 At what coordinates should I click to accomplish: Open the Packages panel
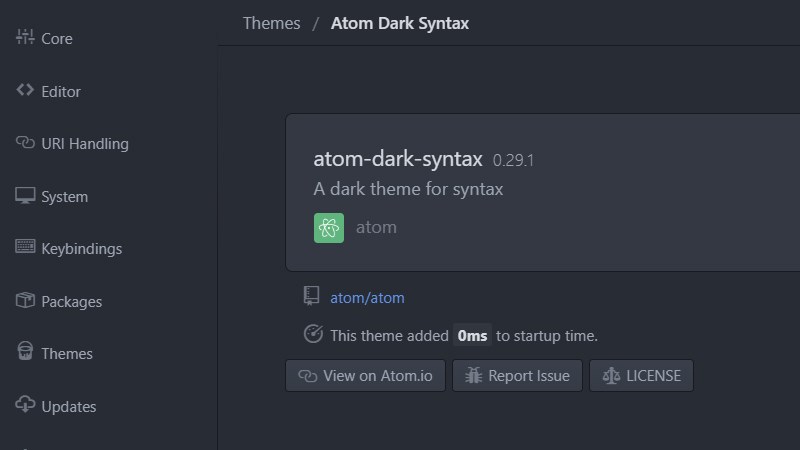[71, 301]
